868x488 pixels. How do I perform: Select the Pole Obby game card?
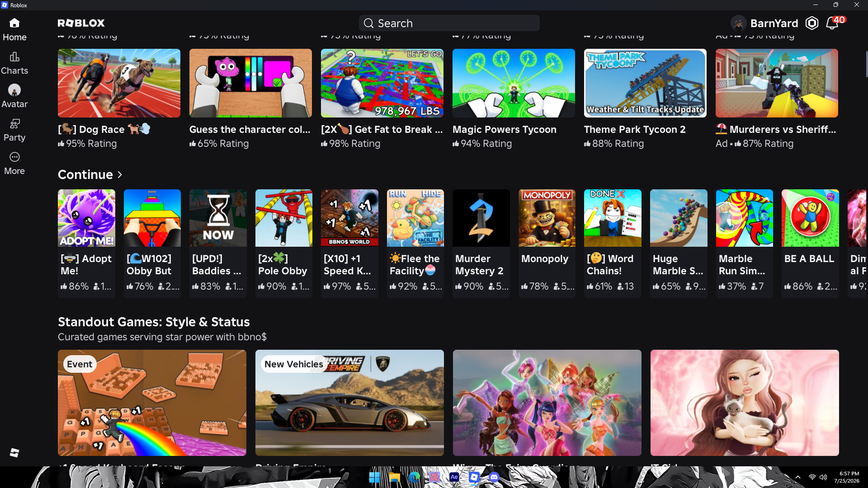tap(284, 243)
